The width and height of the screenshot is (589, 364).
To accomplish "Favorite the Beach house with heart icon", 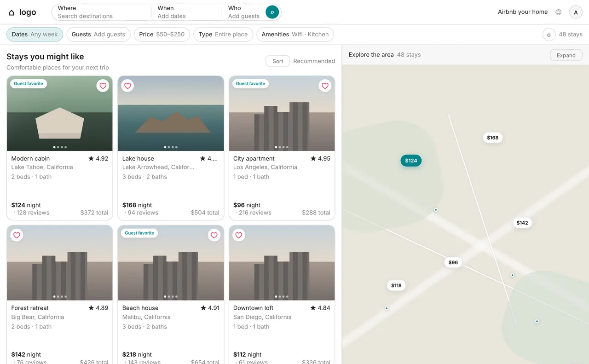I will pyautogui.click(x=214, y=235).
